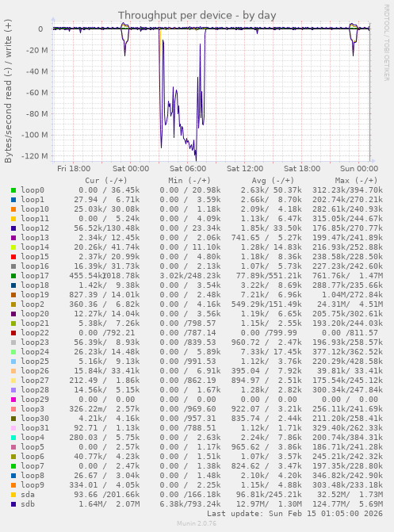Click loop19 max value '1.04M/272.84k'
This screenshot has height=532, width=394.
click(352, 295)
